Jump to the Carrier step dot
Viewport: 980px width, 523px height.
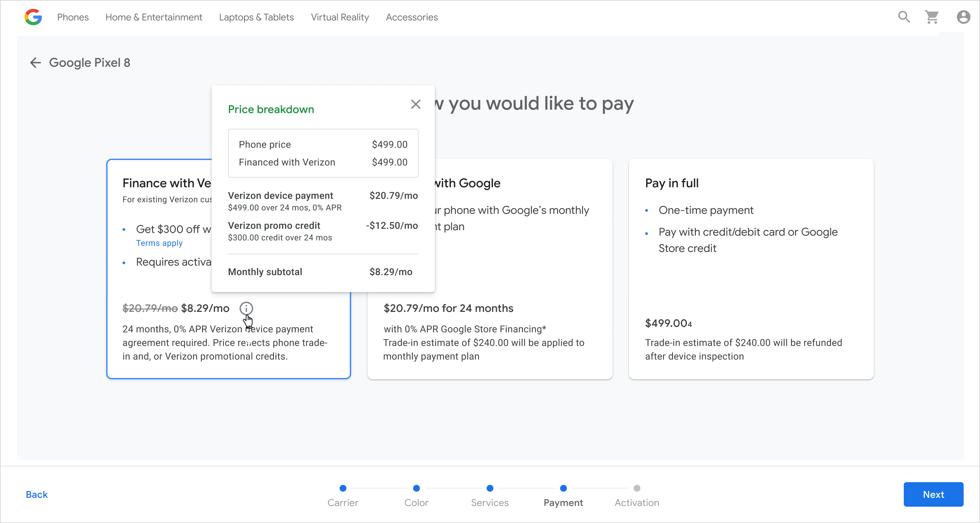click(343, 488)
